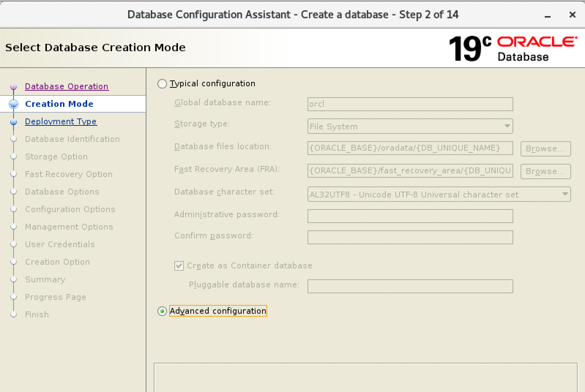The width and height of the screenshot is (585, 392).
Task: Open the Deployment Type step link
Action: (x=61, y=121)
